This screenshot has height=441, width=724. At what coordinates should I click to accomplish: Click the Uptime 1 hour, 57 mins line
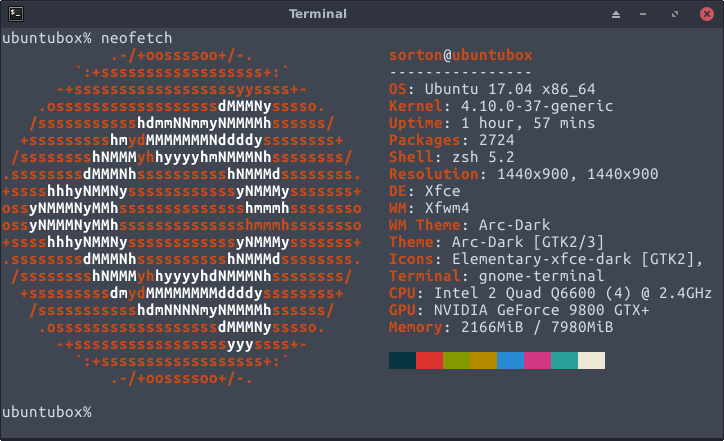tap(492, 123)
